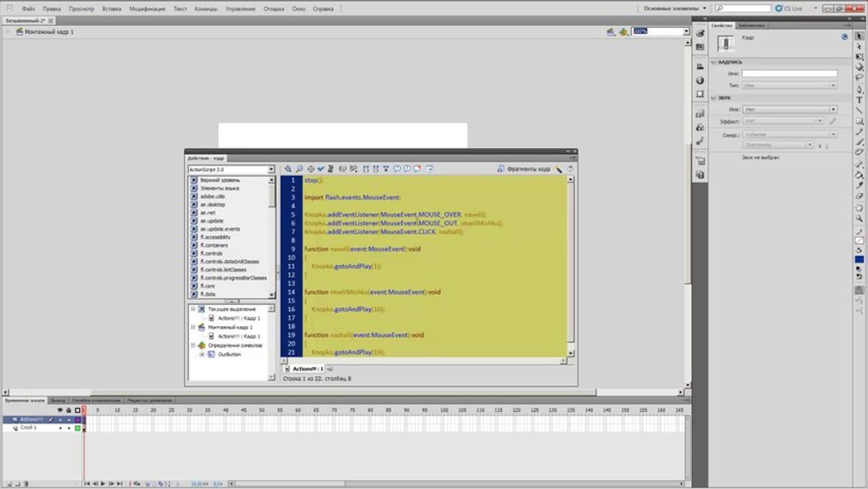Screen dimensions: 868x489
Task: Delete layer with the timeline trash icon
Action: pos(26,484)
